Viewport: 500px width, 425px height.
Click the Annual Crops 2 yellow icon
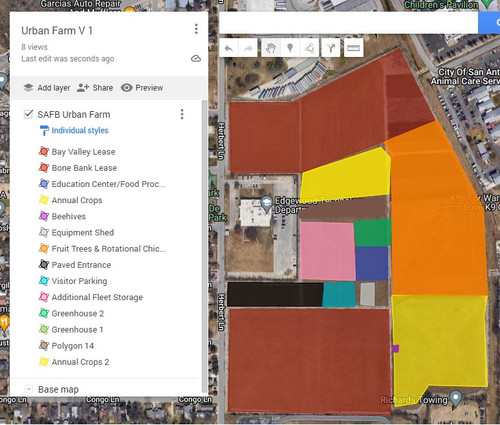[x=44, y=362]
